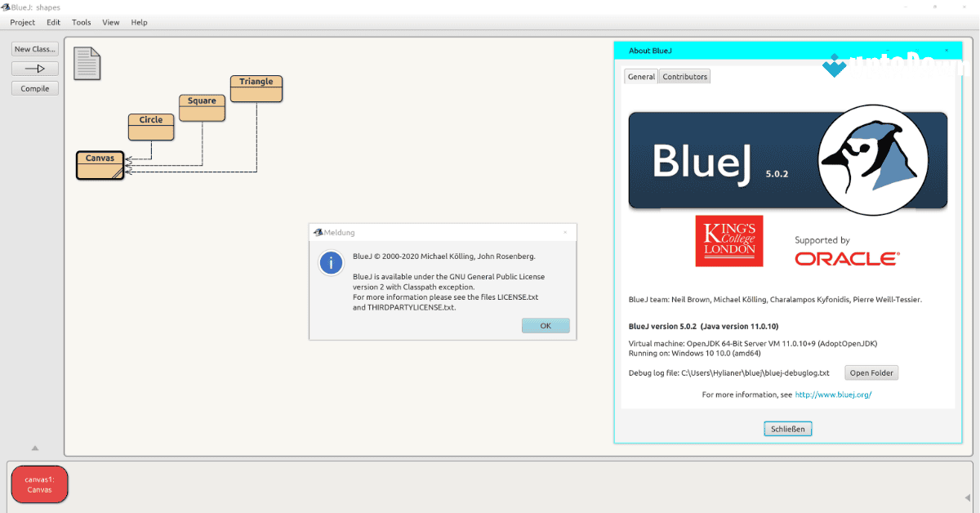Click the canvas1 object on the object bench
The height and width of the screenshot is (513, 980).
[x=39, y=484]
